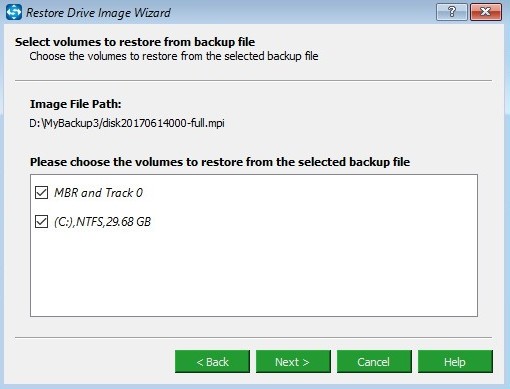Close the Restore Drive Image Wizard window
The height and width of the screenshot is (389, 510).
click(x=486, y=12)
